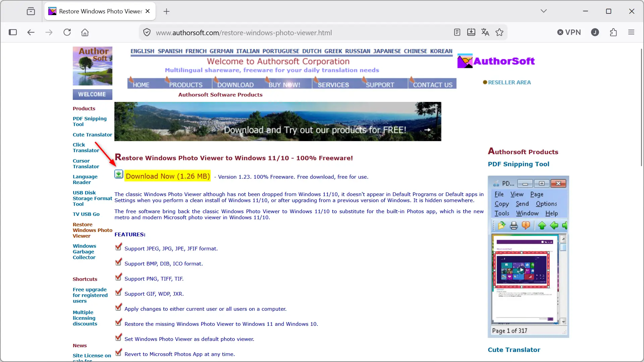
Task: Click the translate page icon
Action: (x=485, y=33)
